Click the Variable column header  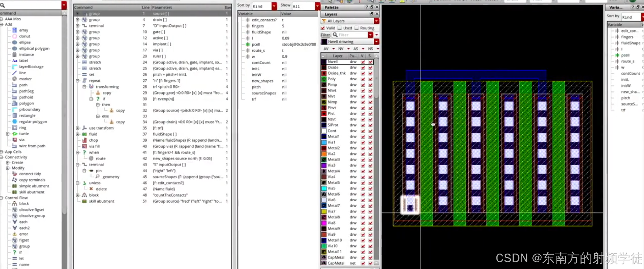click(259, 14)
